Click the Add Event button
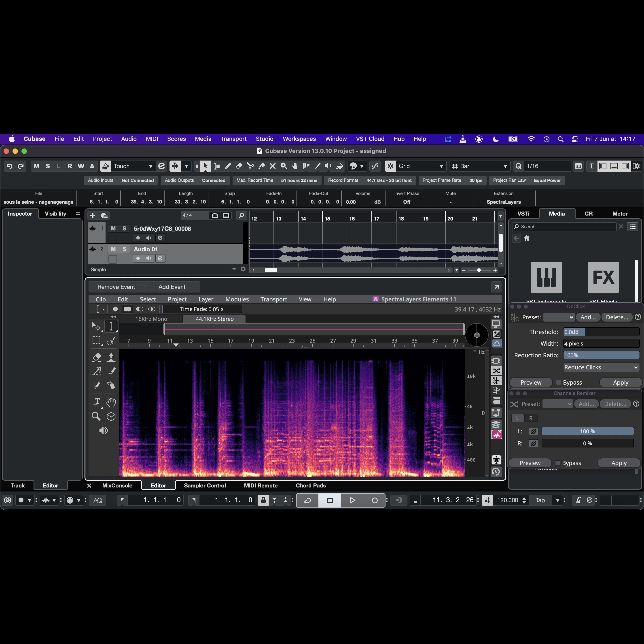Viewport: 644px width, 644px height. [172, 287]
